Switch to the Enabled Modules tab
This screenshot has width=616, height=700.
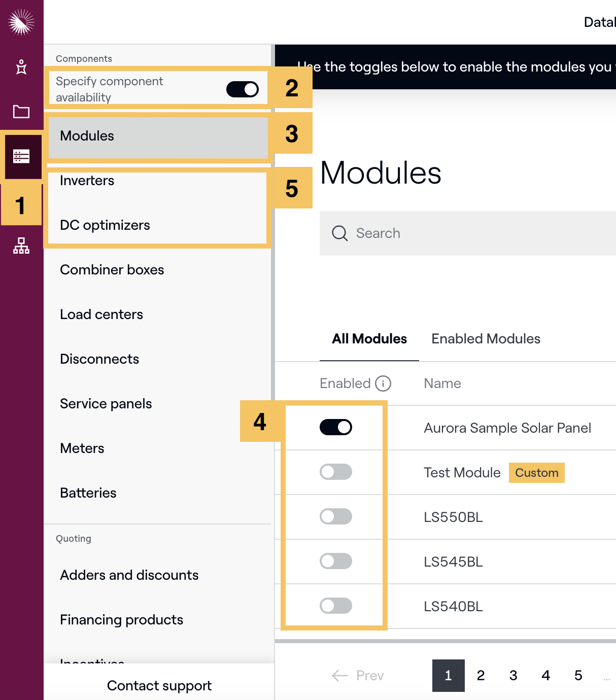click(x=486, y=339)
